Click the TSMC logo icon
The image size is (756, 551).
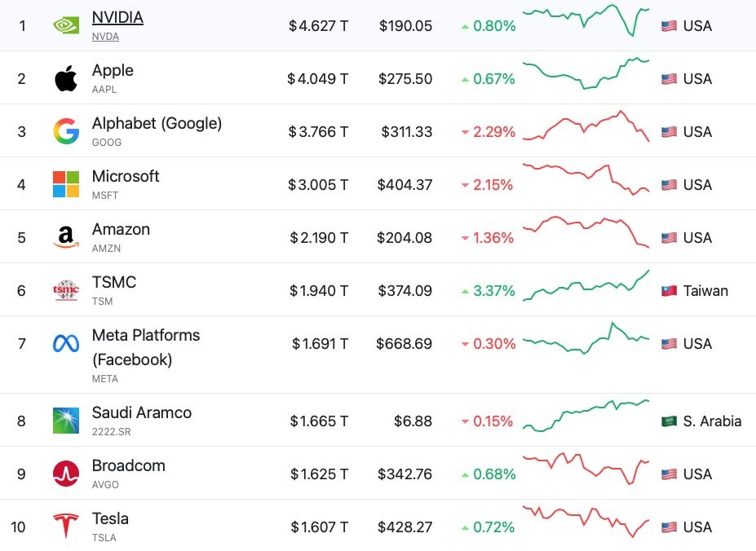tap(66, 290)
